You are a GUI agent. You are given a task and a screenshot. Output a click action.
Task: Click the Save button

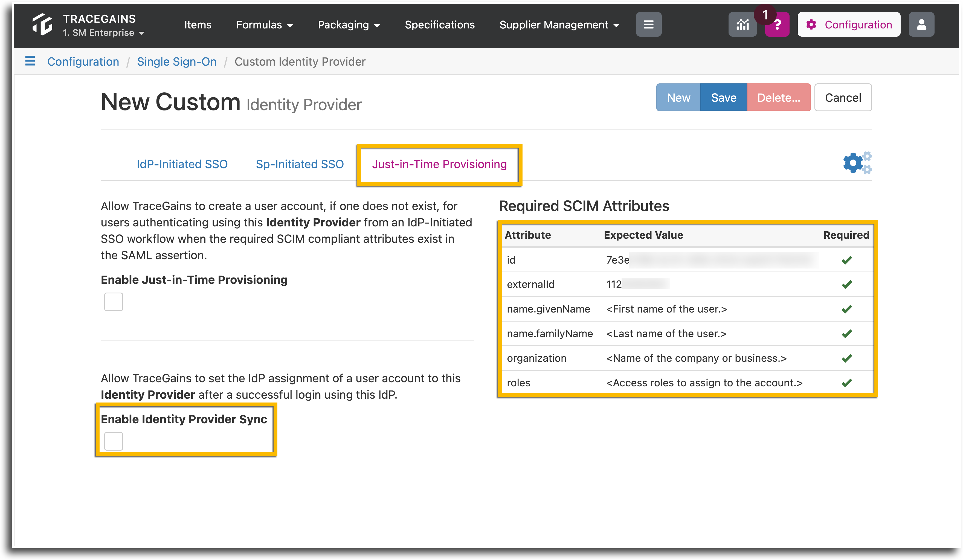723,97
